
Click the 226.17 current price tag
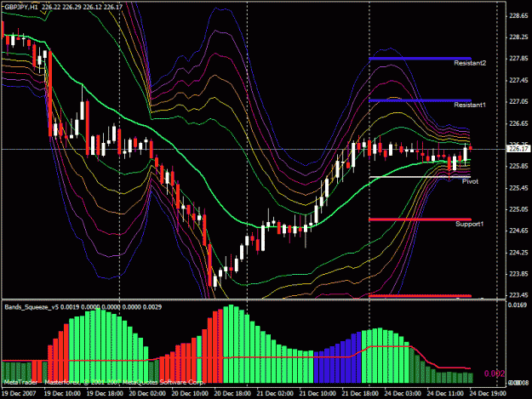pyautogui.click(x=518, y=149)
